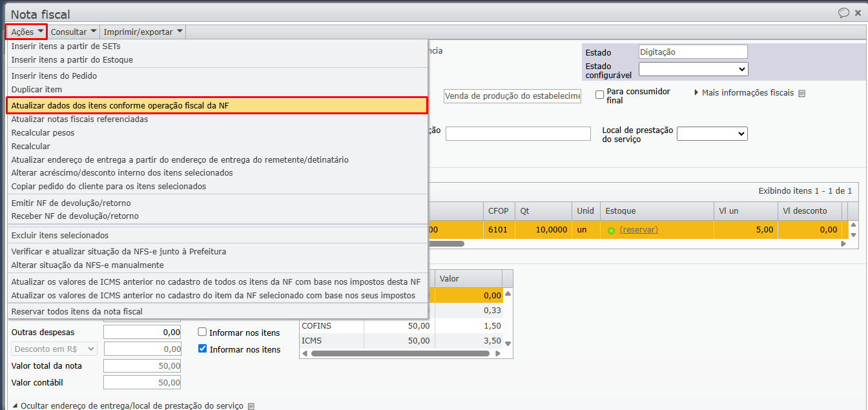Select Inserir itens a partir de SETs
Viewport: 868px width, 410px height.
tap(218, 46)
